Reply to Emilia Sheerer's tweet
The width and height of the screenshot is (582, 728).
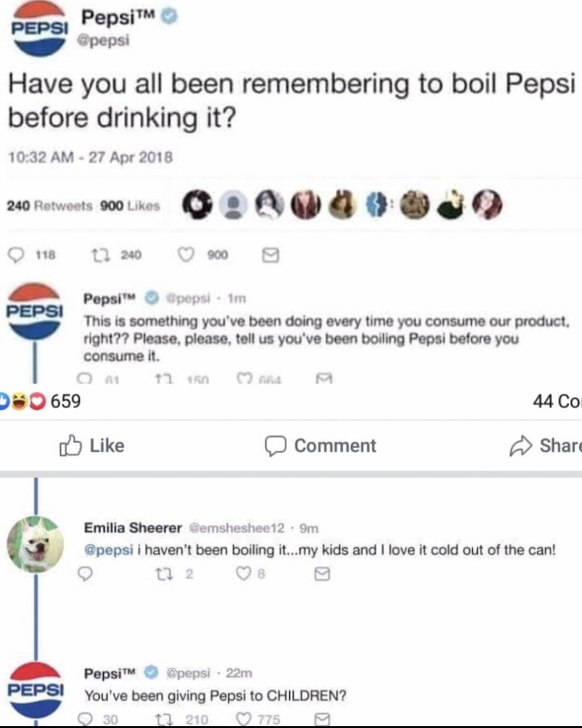pyautogui.click(x=86, y=575)
